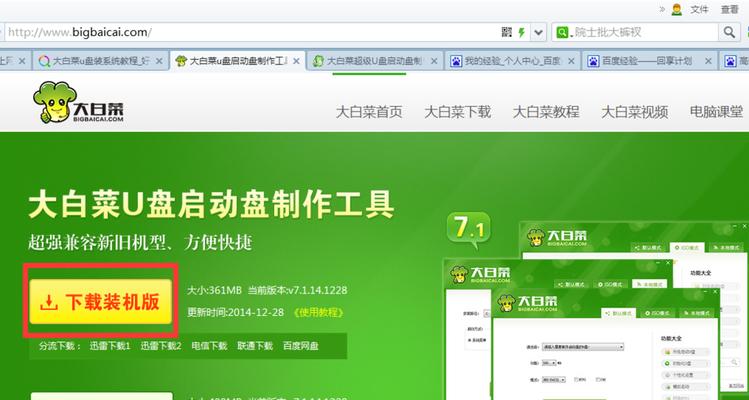The image size is (749, 400).
Task: Open the 文件 menu
Action: click(699, 9)
